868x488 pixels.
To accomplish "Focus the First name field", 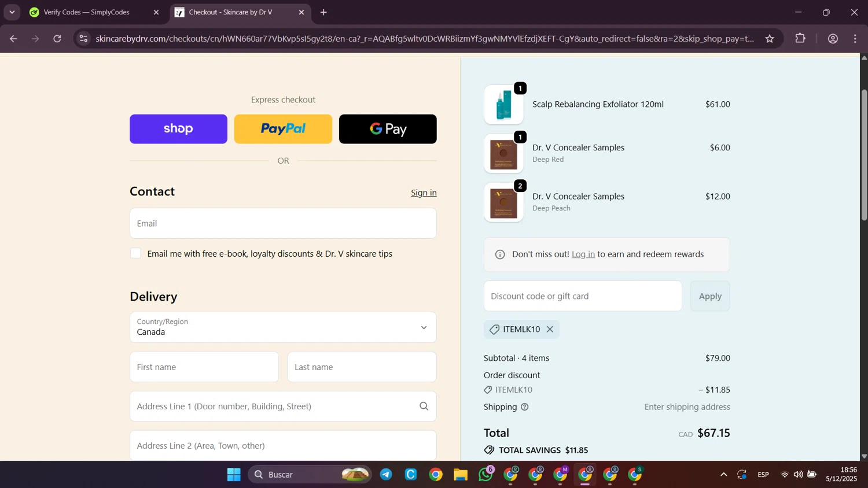I will coord(204,367).
